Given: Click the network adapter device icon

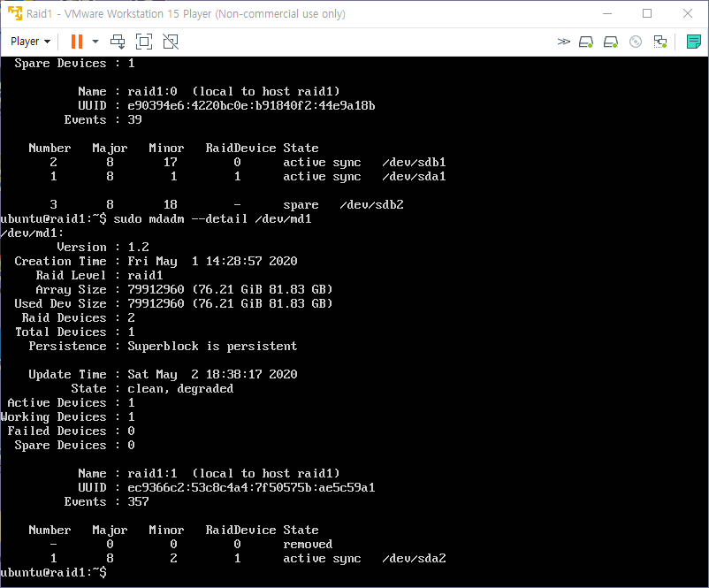Looking at the screenshot, I should 659,42.
